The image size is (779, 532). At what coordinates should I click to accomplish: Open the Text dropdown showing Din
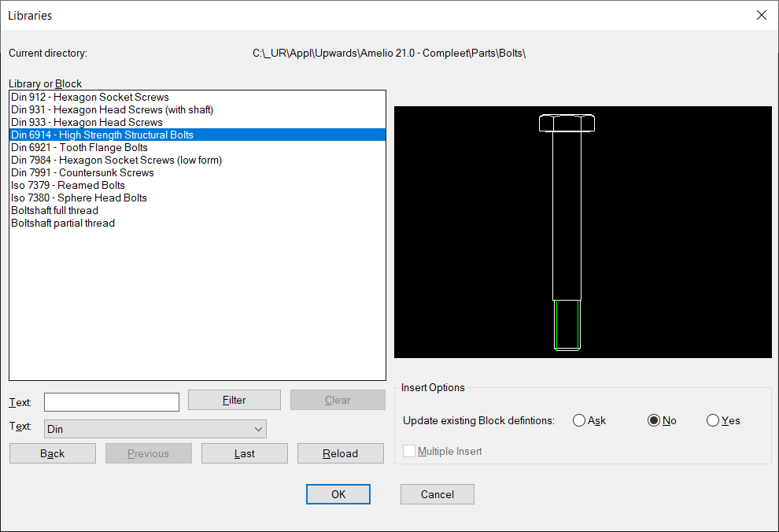156,429
